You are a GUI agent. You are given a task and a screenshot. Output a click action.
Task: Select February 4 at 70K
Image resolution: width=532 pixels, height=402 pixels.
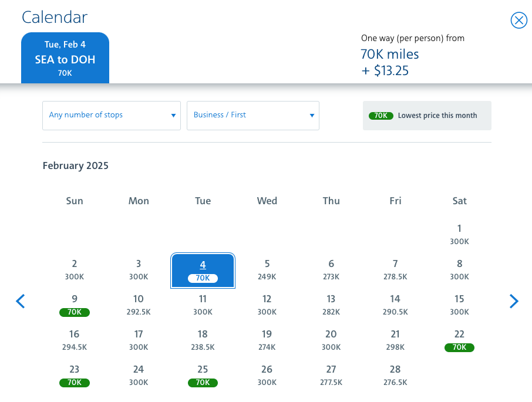[x=203, y=271]
